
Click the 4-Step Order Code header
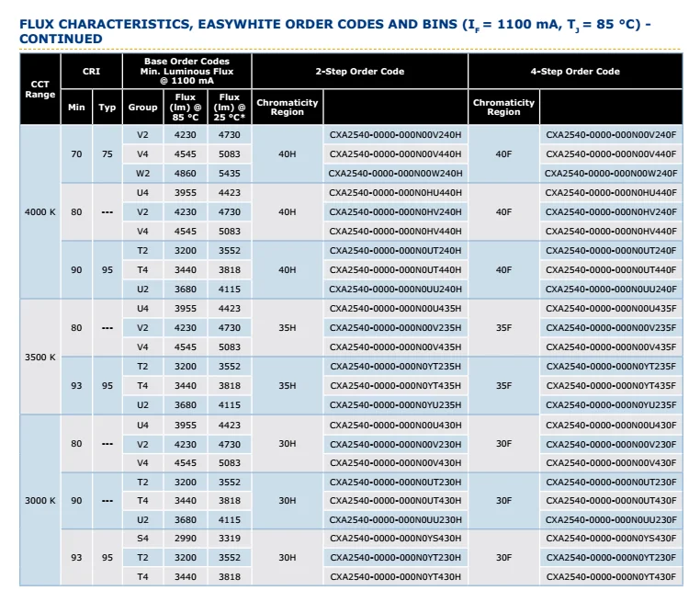pos(575,72)
